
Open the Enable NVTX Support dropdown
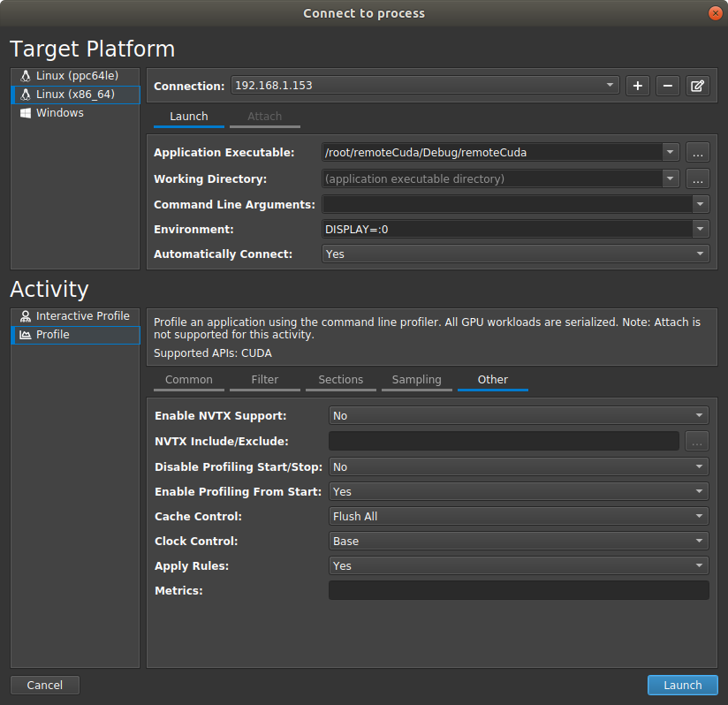click(x=519, y=415)
